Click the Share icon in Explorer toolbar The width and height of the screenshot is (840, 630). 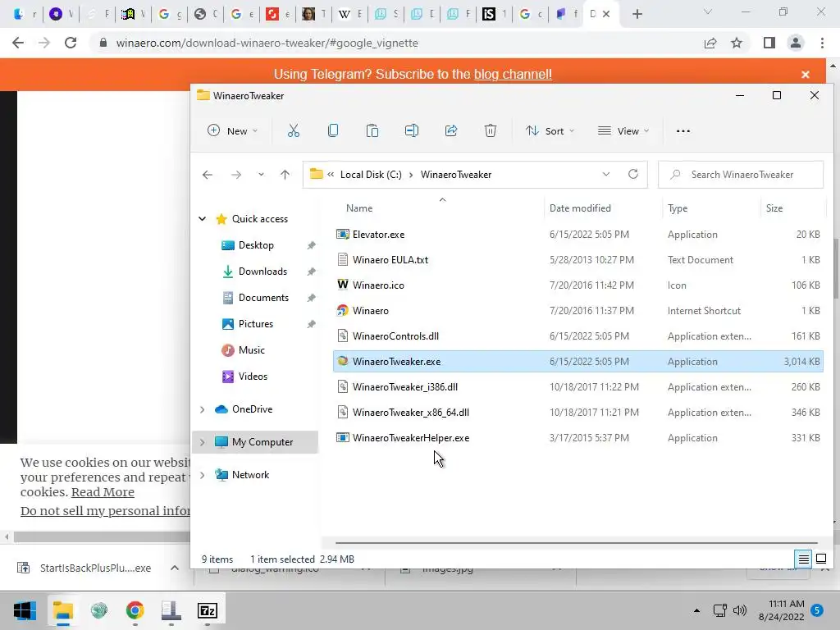(x=451, y=130)
